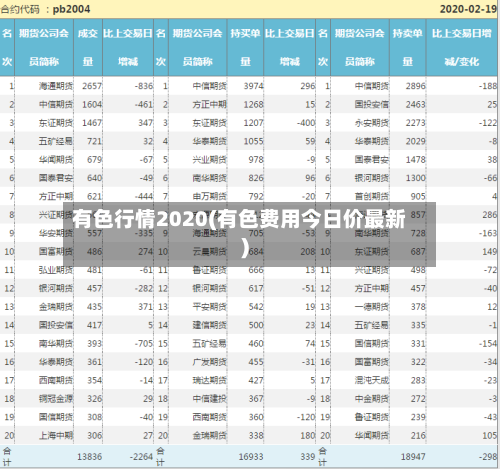Click the company name 兴业期货

coord(210,160)
